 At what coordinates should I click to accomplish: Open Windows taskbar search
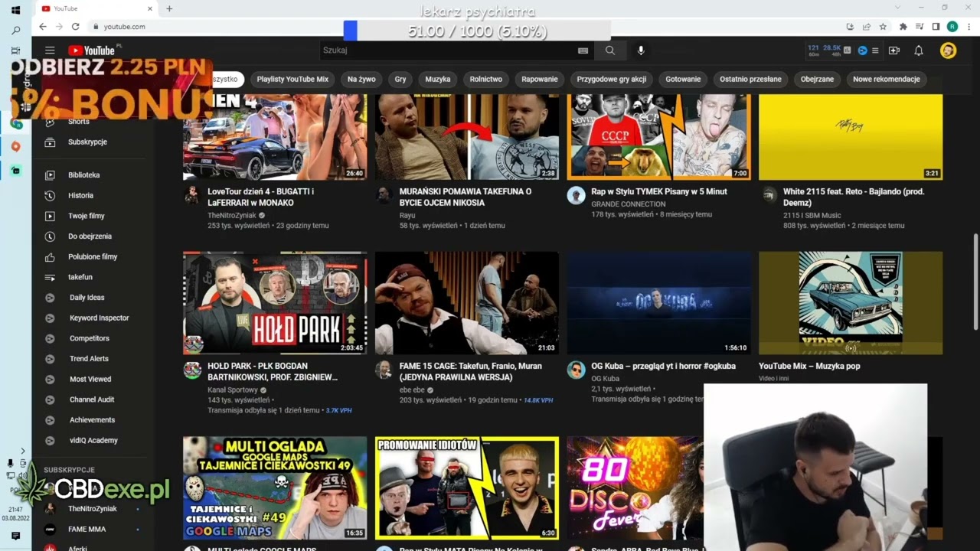point(15,31)
